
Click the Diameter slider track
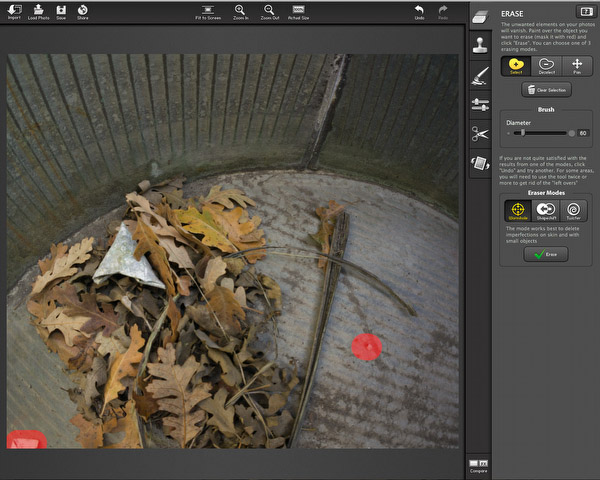(540, 133)
